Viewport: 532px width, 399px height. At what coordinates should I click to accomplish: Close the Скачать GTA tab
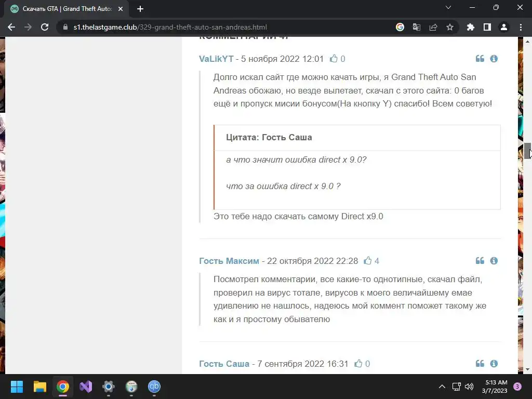(x=121, y=9)
